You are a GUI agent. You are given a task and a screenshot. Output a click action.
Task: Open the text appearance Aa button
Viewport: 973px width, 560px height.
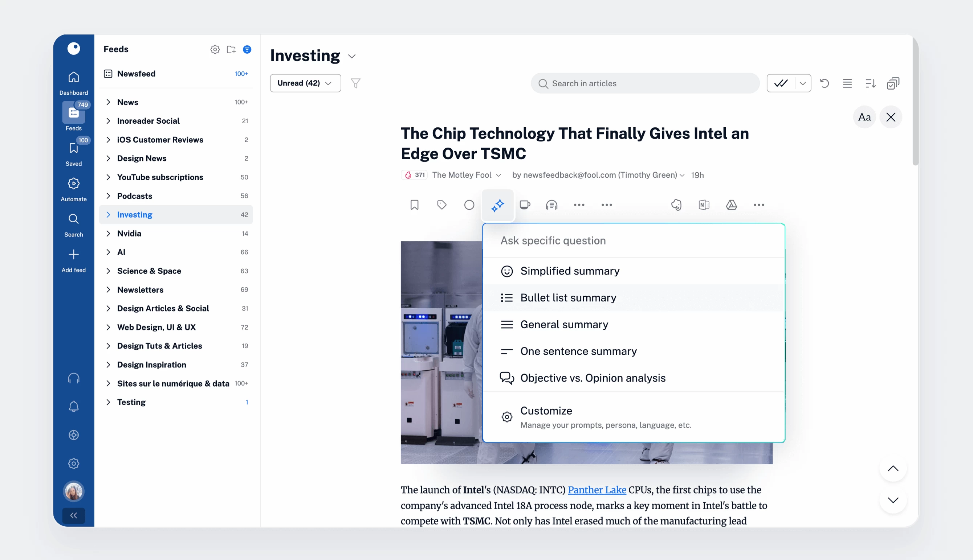coord(864,117)
